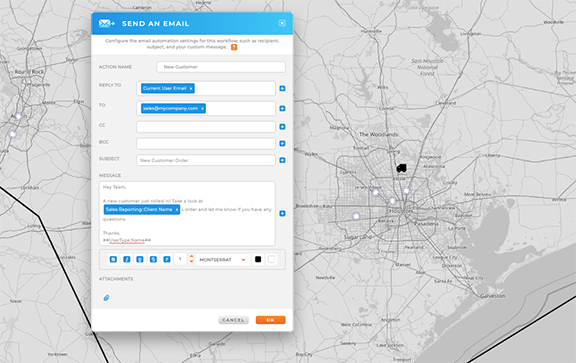The width and height of the screenshot is (576, 363).
Task: Toggle underline formatting in message toolbar
Action: point(140,259)
